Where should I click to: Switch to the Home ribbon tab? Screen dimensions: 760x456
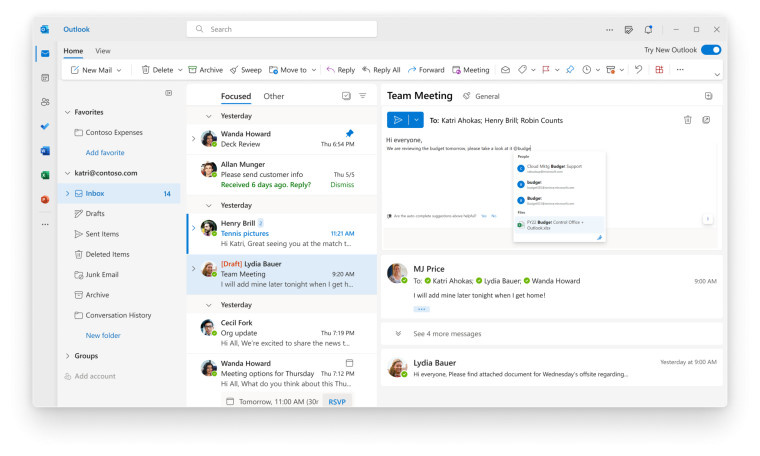[73, 51]
